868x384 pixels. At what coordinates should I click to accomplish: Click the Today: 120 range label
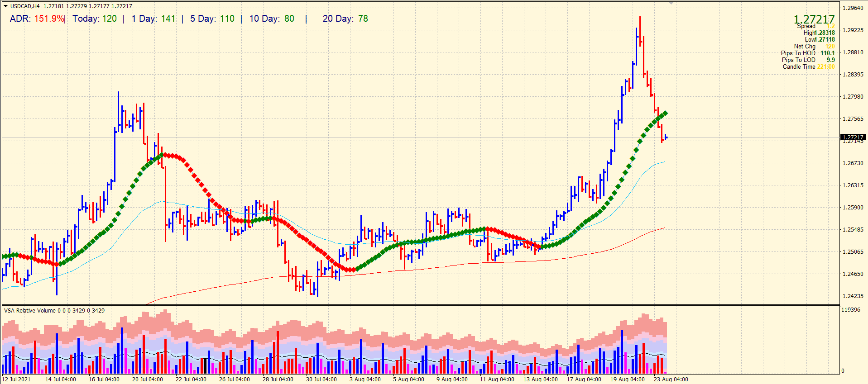coord(95,19)
